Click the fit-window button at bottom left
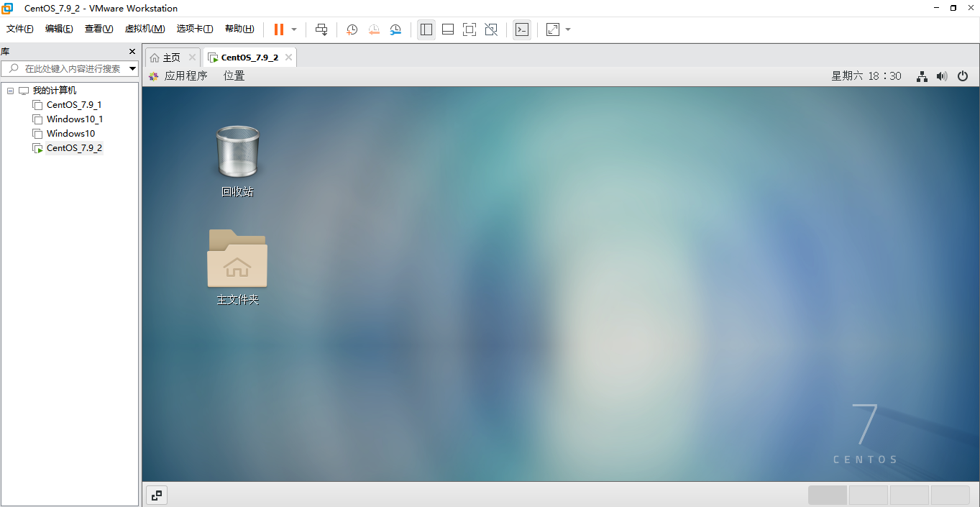The width and height of the screenshot is (980, 507). [x=157, y=495]
